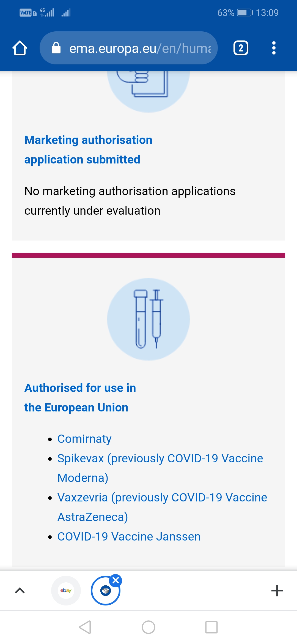297x644 pixels.
Task: Open the tab switcher showing 2 tabs
Action: [241, 48]
